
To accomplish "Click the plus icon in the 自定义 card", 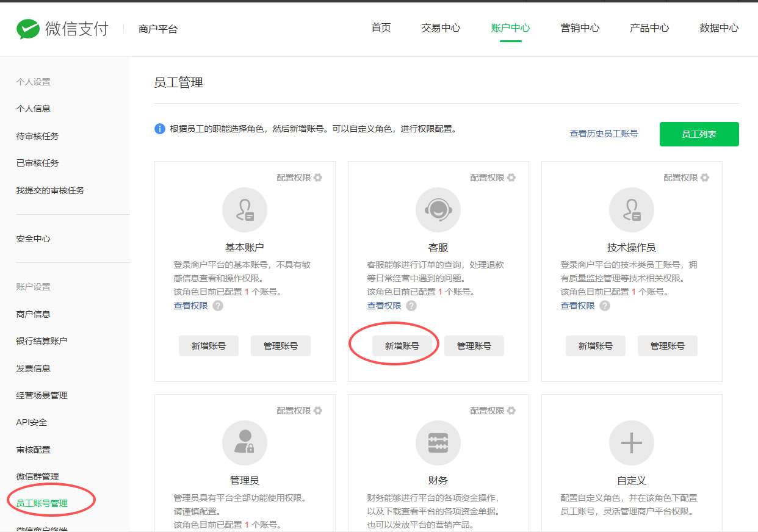I will [x=631, y=443].
